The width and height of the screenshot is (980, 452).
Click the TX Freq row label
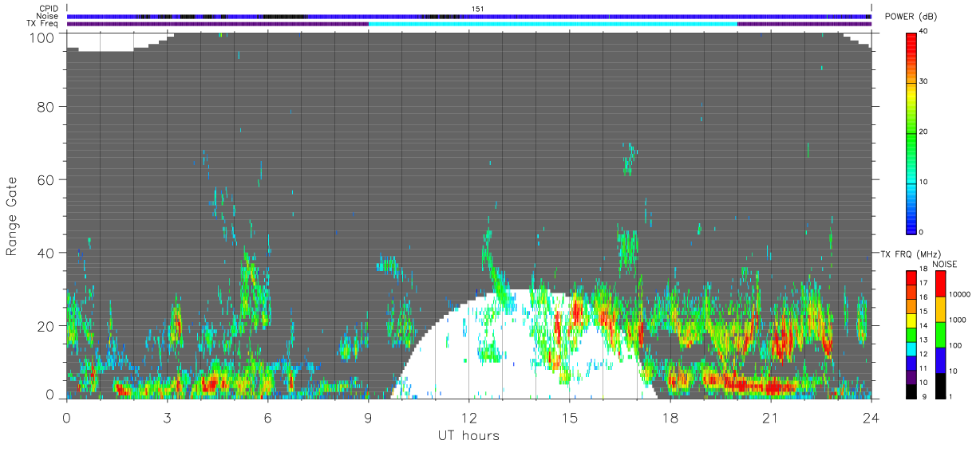[x=43, y=24]
